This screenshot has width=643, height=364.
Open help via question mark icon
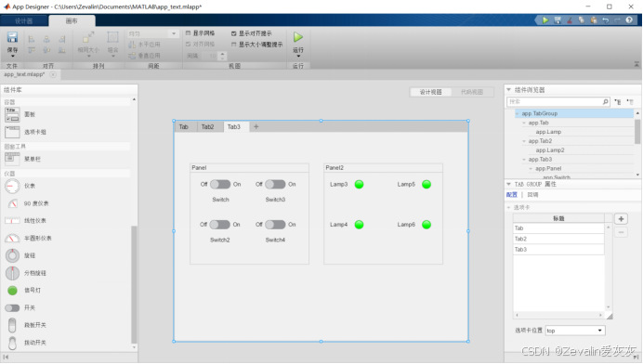click(x=629, y=20)
